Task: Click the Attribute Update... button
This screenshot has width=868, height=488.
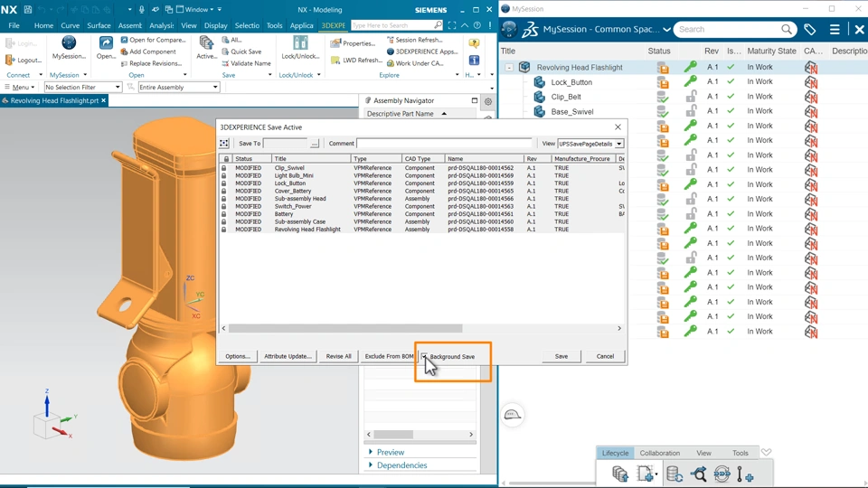Action: (x=288, y=356)
